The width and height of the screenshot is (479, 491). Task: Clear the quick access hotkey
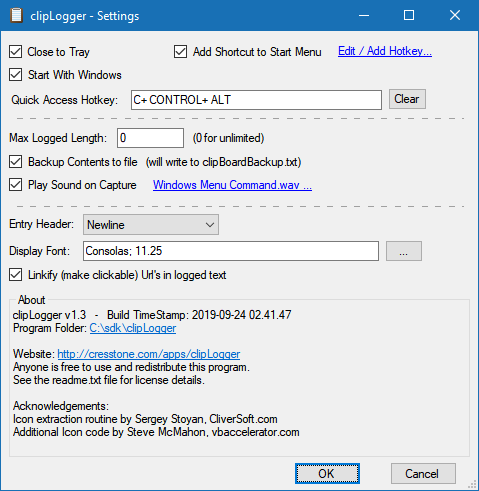pos(407,99)
